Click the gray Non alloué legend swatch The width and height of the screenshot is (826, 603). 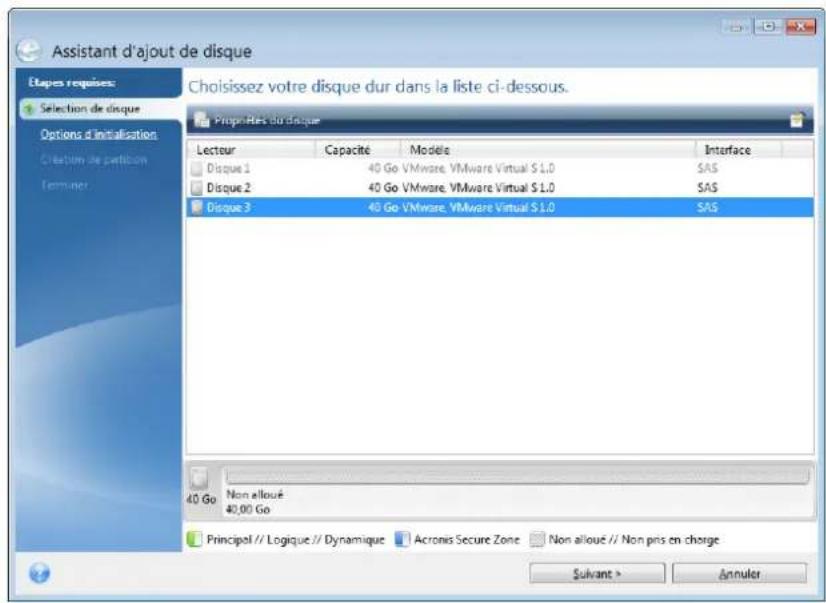click(536, 539)
